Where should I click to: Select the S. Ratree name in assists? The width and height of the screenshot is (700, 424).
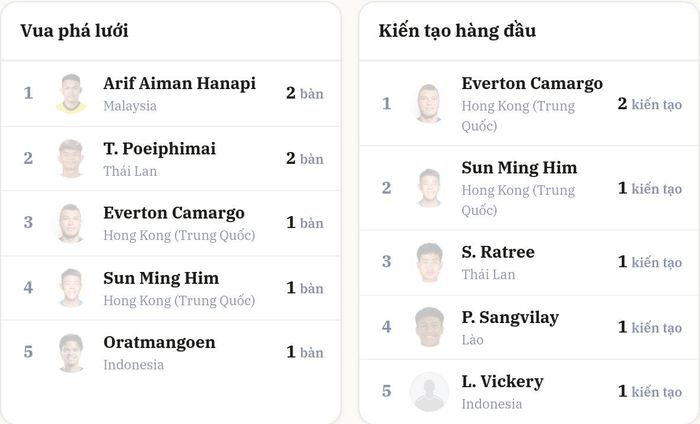[498, 252]
